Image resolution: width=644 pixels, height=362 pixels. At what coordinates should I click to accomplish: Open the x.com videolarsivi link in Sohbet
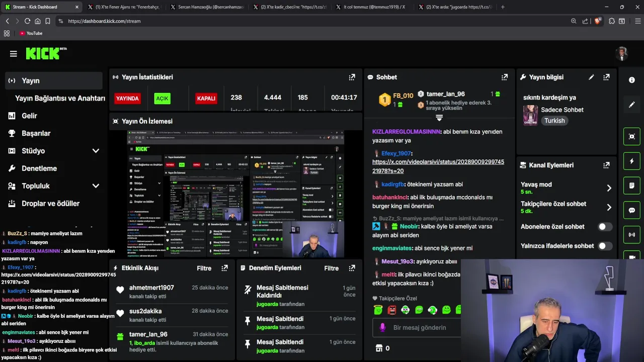coord(438,166)
